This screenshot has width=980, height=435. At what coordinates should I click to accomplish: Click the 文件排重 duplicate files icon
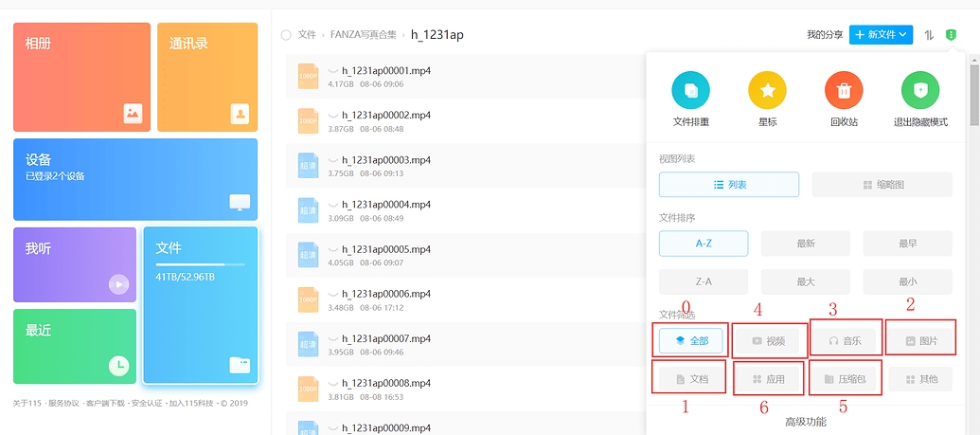point(690,91)
